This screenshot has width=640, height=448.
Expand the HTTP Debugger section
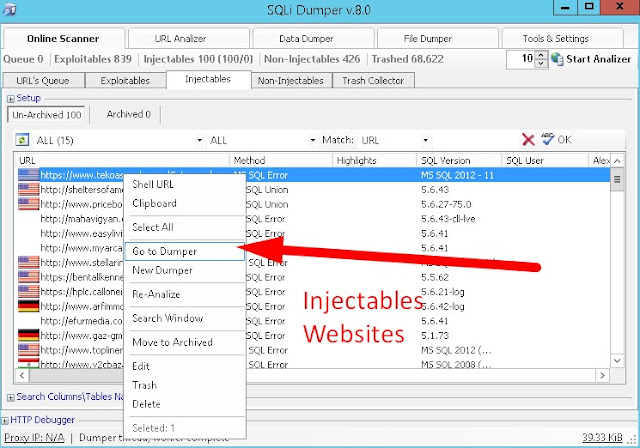coord(5,421)
